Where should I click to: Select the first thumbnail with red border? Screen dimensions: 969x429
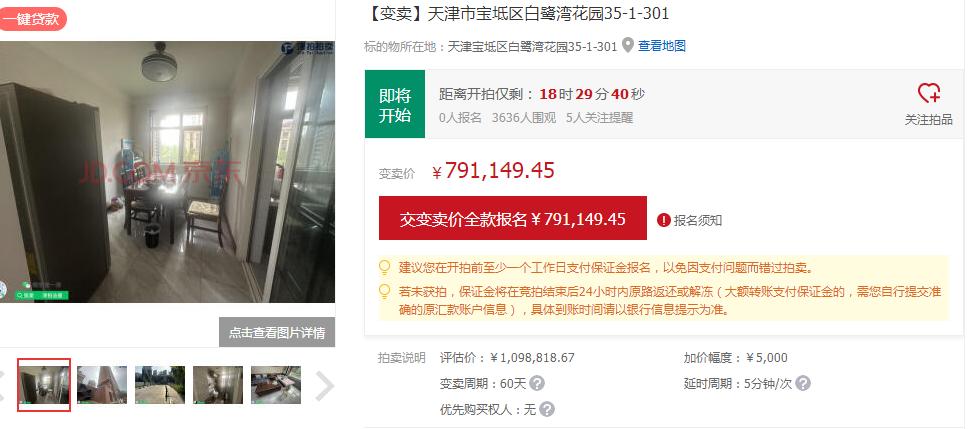[x=44, y=384]
